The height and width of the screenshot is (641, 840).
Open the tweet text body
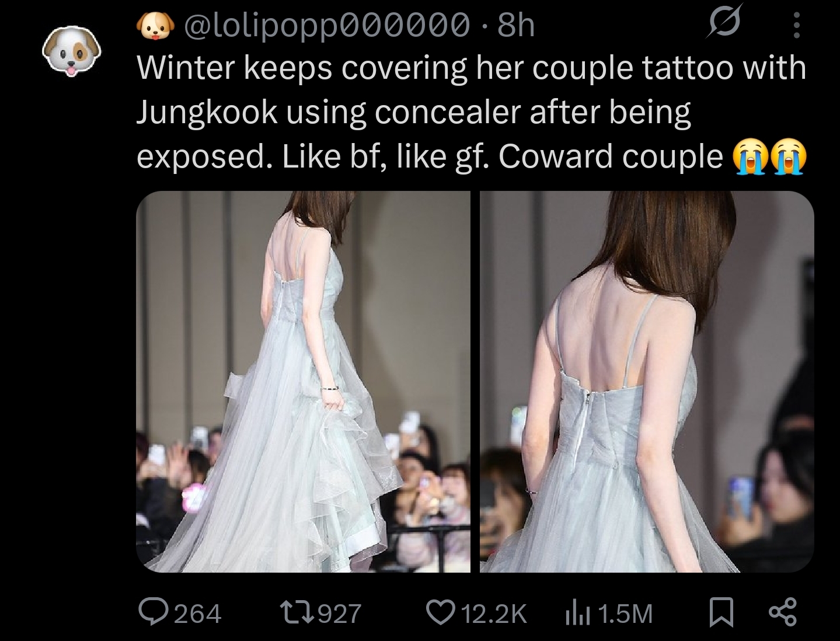pyautogui.click(x=472, y=112)
